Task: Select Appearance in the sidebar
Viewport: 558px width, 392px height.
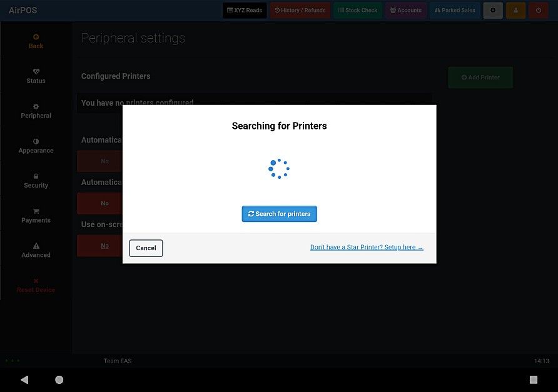Action: [x=36, y=146]
